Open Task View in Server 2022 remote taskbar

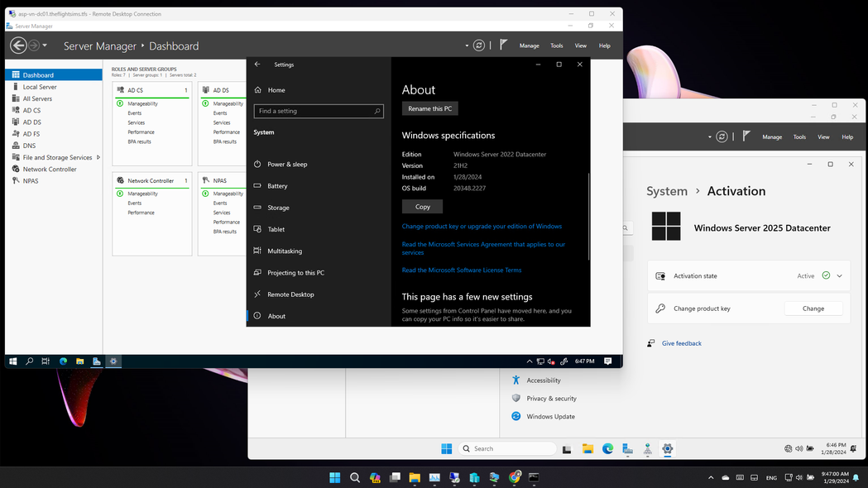point(46,361)
